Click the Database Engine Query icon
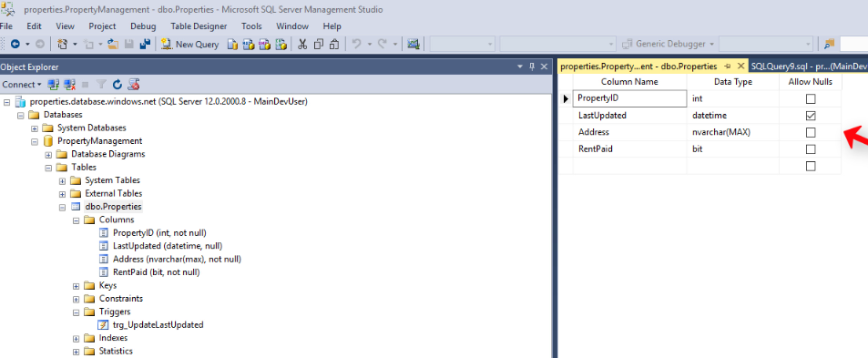The width and height of the screenshot is (868, 358). click(232, 45)
